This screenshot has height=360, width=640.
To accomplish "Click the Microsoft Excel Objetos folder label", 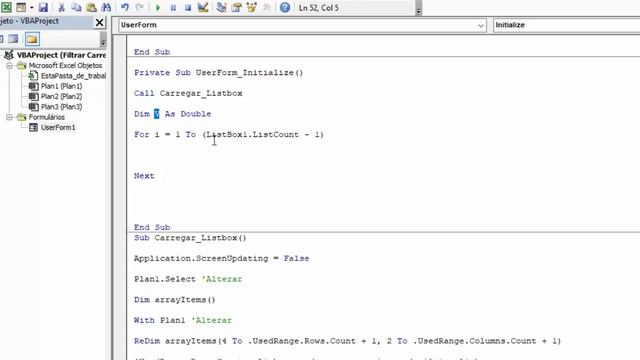I will coord(65,65).
